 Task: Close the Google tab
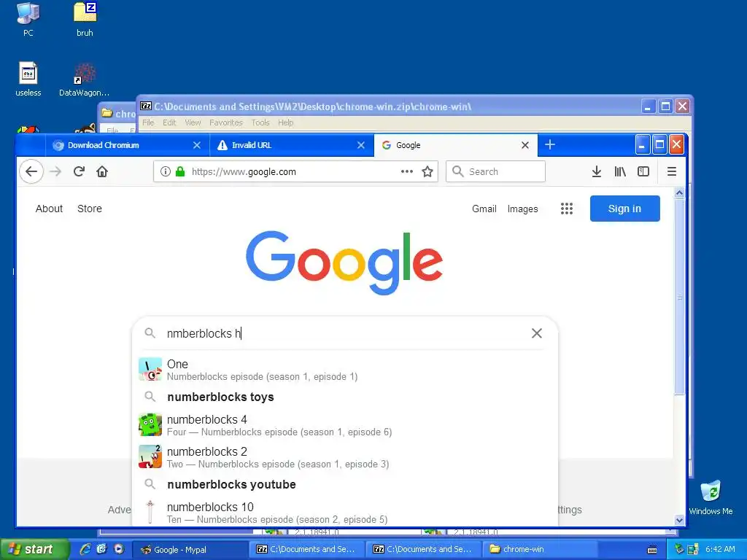(x=525, y=145)
